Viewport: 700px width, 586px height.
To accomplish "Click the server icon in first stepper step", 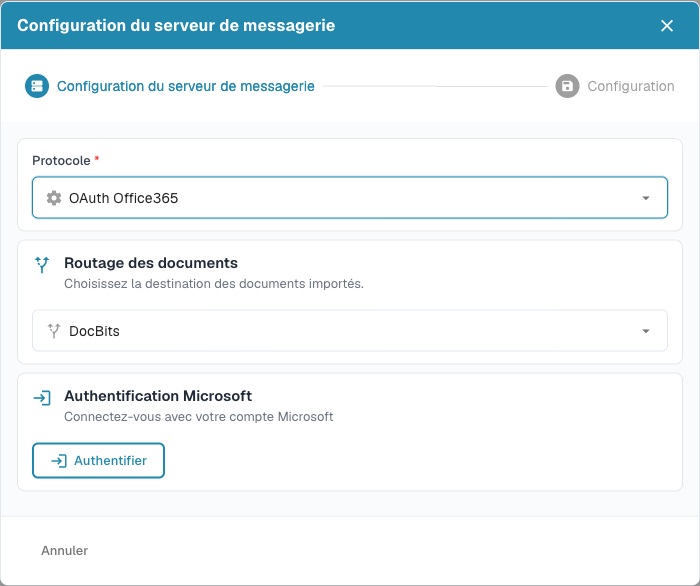I will point(37,86).
